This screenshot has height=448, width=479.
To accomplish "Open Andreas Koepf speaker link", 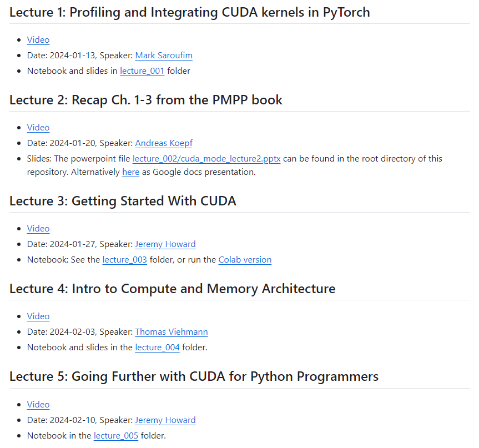I will pyautogui.click(x=164, y=143).
